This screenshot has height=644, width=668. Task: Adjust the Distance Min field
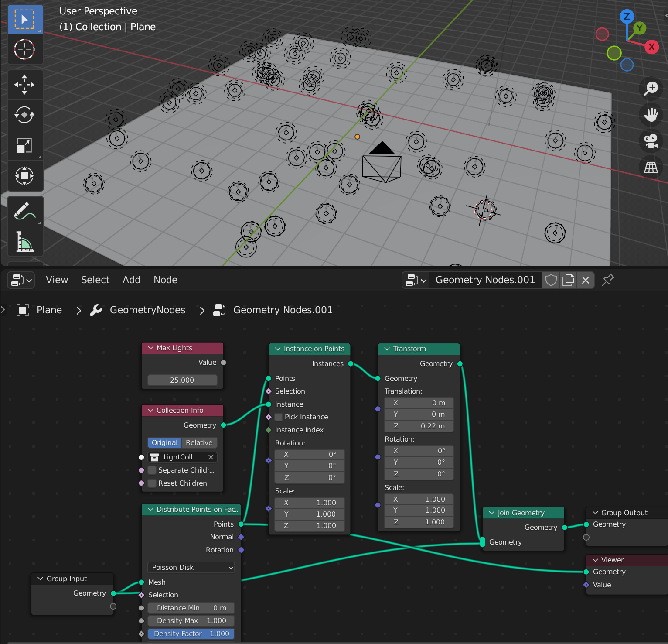pos(191,608)
